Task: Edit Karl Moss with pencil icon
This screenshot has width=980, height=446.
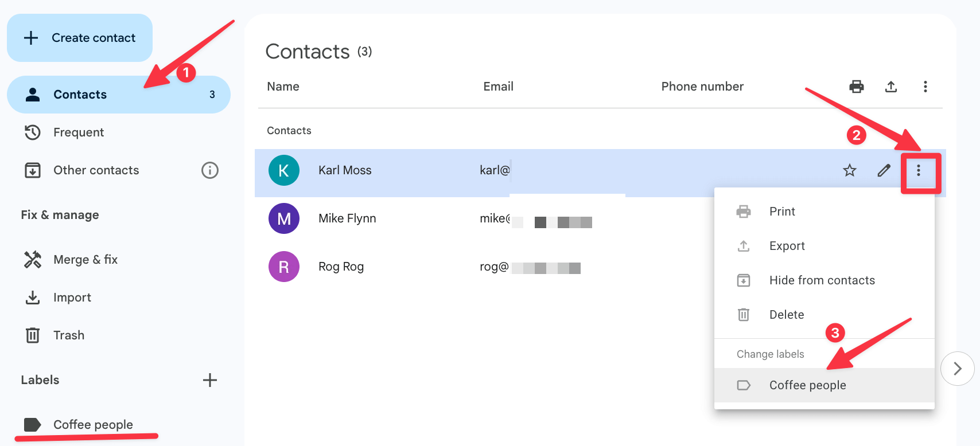Action: point(884,170)
